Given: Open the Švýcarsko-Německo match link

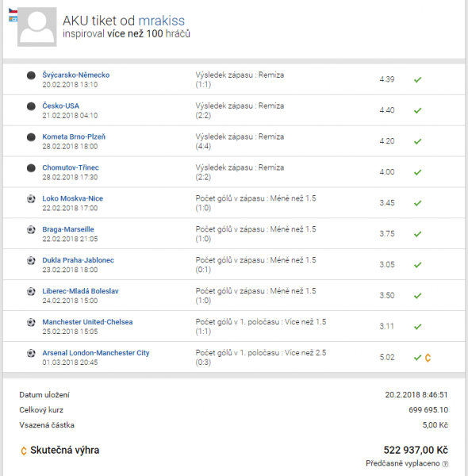Looking at the screenshot, I should click(x=76, y=75).
